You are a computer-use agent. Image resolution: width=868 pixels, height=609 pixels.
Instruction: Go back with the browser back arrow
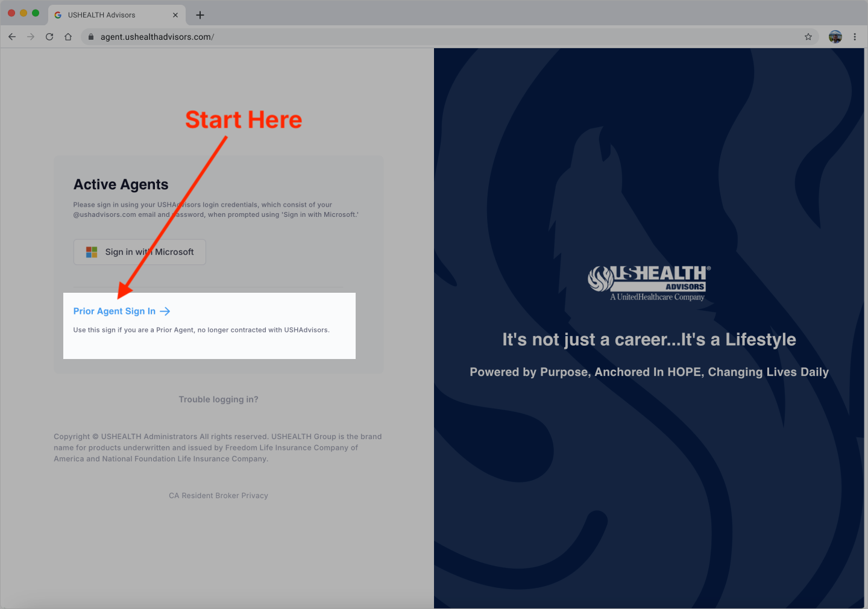click(x=12, y=37)
